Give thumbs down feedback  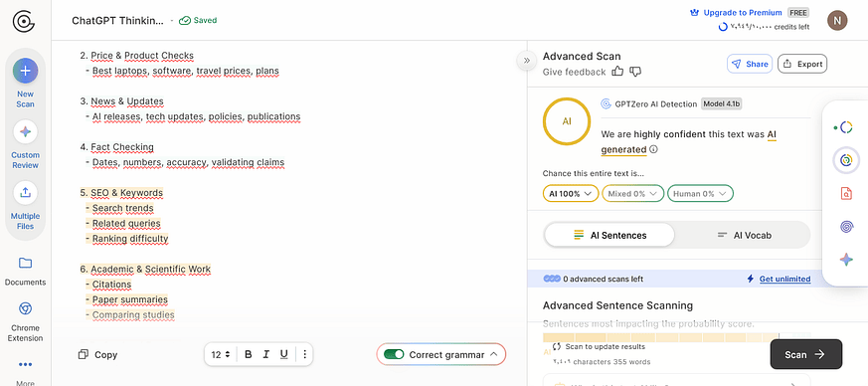coord(635,72)
